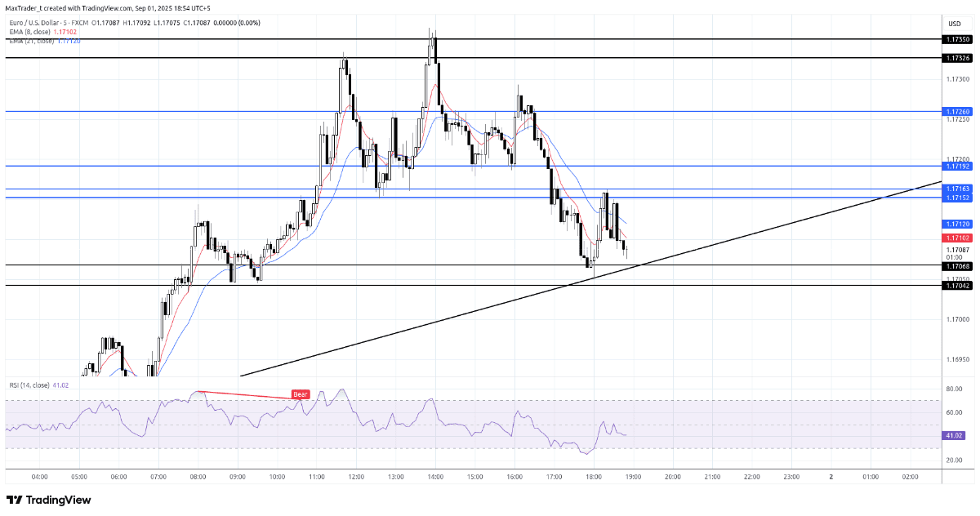Click the 1.17326 price level label
The width and height of the screenshot is (980, 516).
(x=958, y=58)
